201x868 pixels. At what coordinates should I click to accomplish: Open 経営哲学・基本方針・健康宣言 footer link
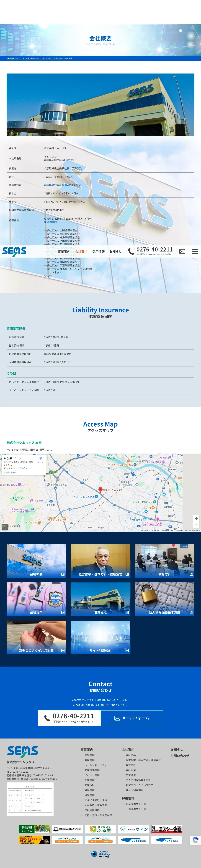coord(143,760)
